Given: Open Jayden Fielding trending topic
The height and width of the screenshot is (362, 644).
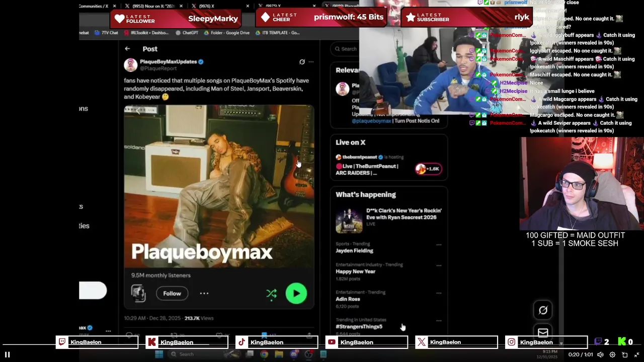Looking at the screenshot, I should 355,250.
